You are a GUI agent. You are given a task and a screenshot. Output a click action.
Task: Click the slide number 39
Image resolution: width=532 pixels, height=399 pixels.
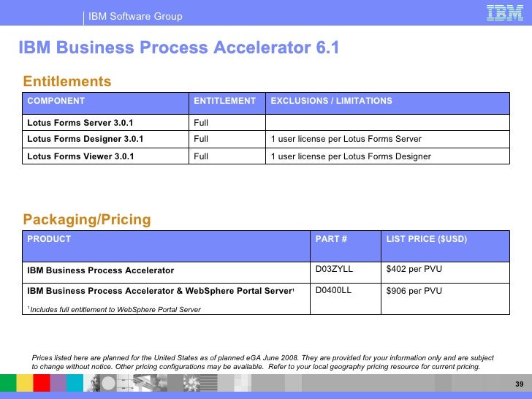coord(520,384)
